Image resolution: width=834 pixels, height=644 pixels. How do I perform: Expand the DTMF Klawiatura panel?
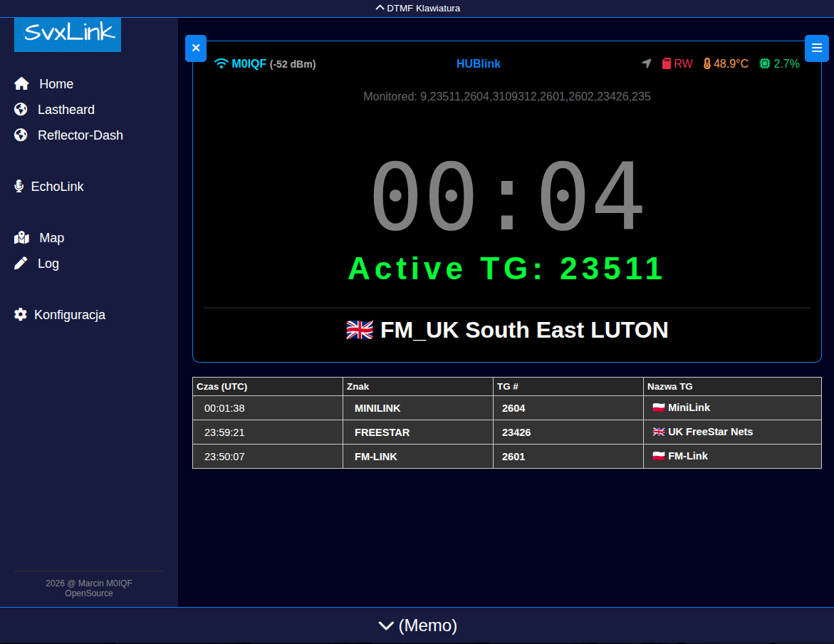point(417,9)
